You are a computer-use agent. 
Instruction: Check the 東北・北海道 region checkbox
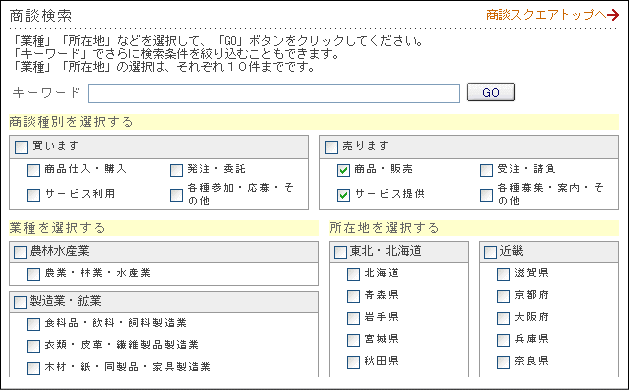[340, 253]
